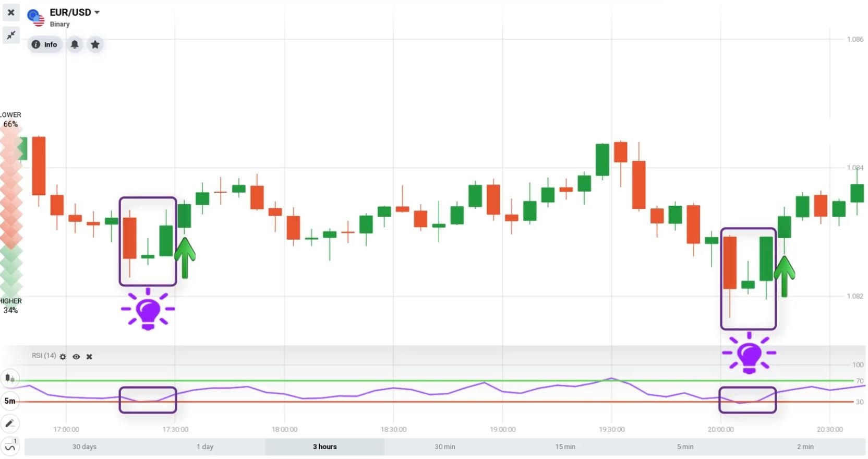
Task: Collapse the chart with the shrink arrows icon
Action: point(11,35)
